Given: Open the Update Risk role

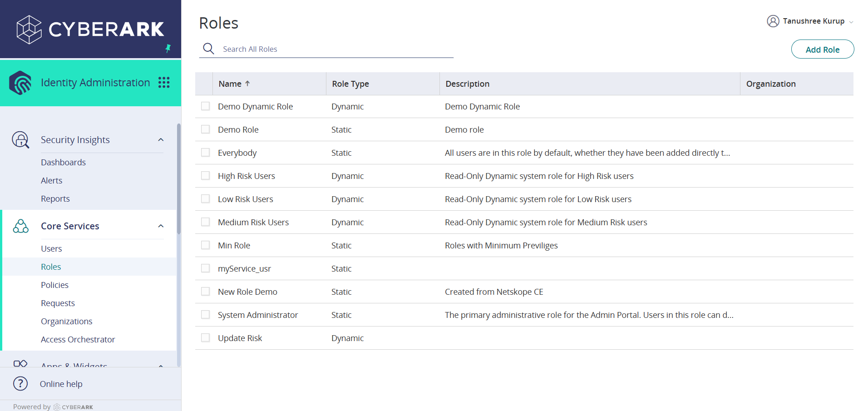Looking at the screenshot, I should click(x=240, y=338).
